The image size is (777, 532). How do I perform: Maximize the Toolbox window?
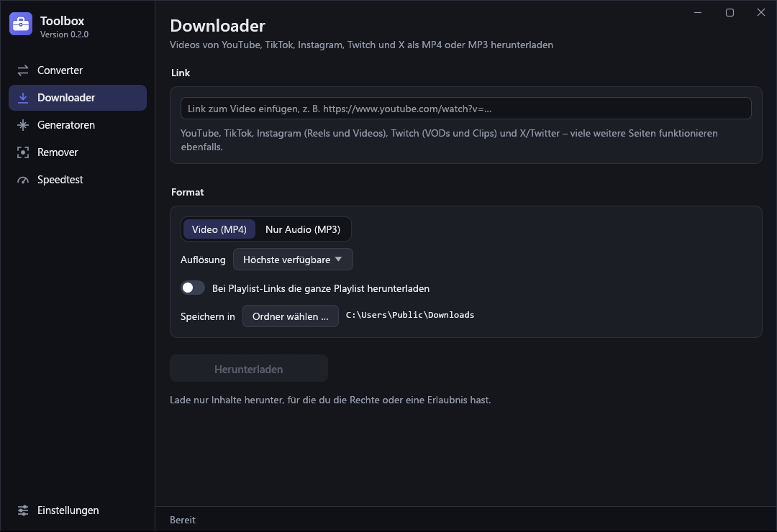730,12
